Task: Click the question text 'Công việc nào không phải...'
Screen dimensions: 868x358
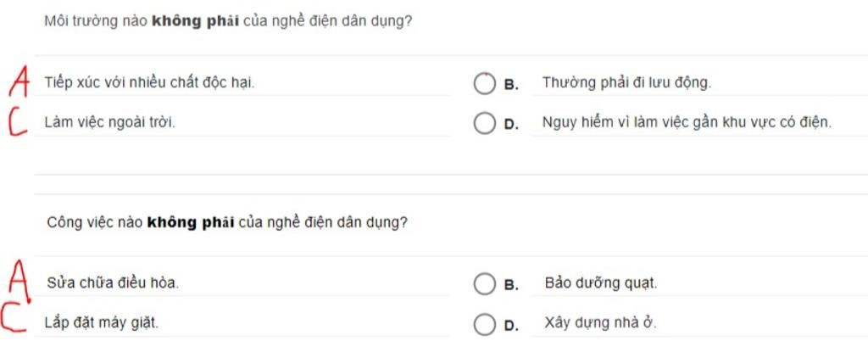Action: pyautogui.click(x=227, y=223)
